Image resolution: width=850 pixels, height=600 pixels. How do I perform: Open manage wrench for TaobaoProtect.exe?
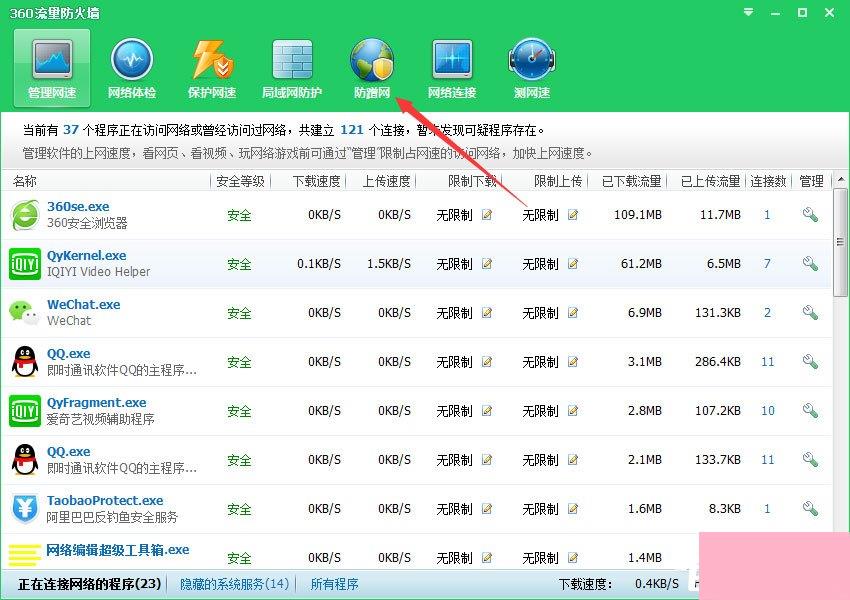[810, 508]
